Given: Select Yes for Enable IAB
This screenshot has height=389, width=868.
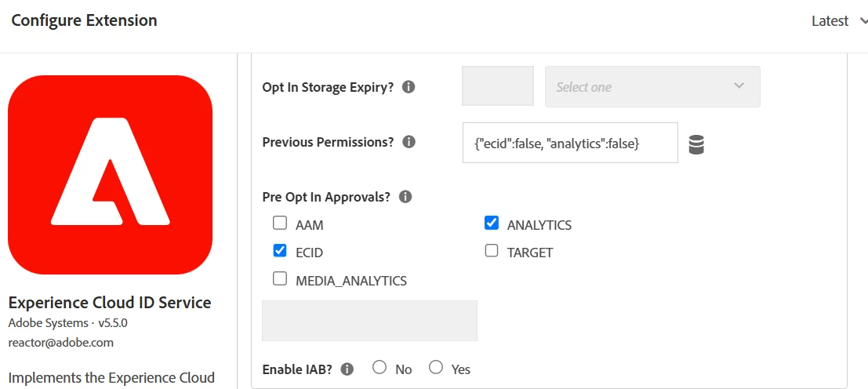Looking at the screenshot, I should [436, 367].
